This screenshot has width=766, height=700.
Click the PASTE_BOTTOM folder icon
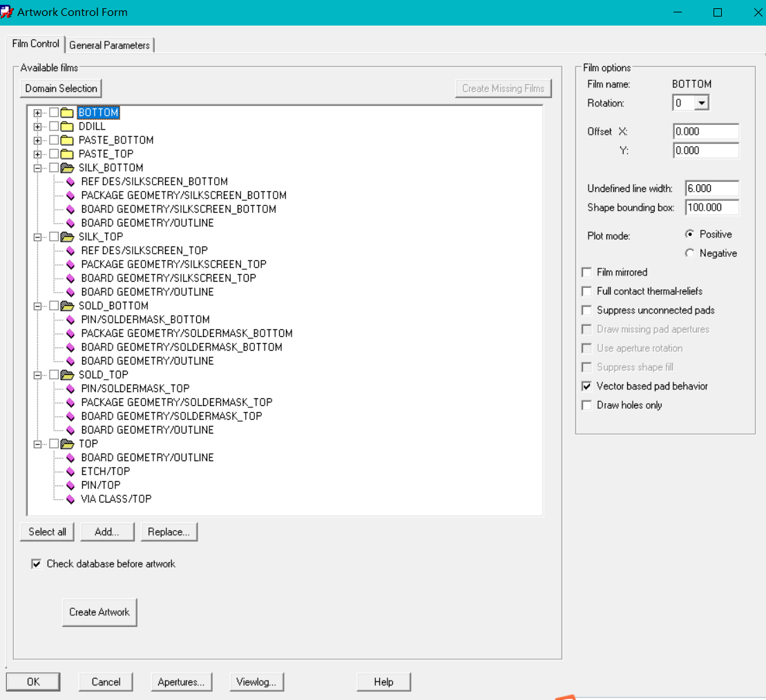coord(68,140)
